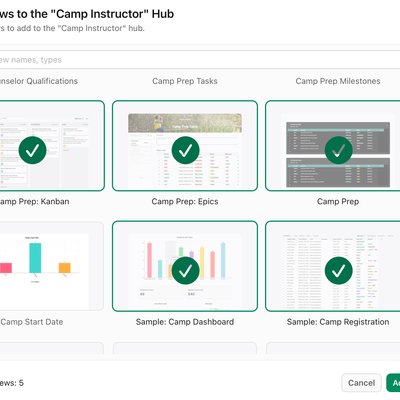Untick the Camp Prep: Epics green checkmark
The height and width of the screenshot is (400, 400).
tap(185, 150)
